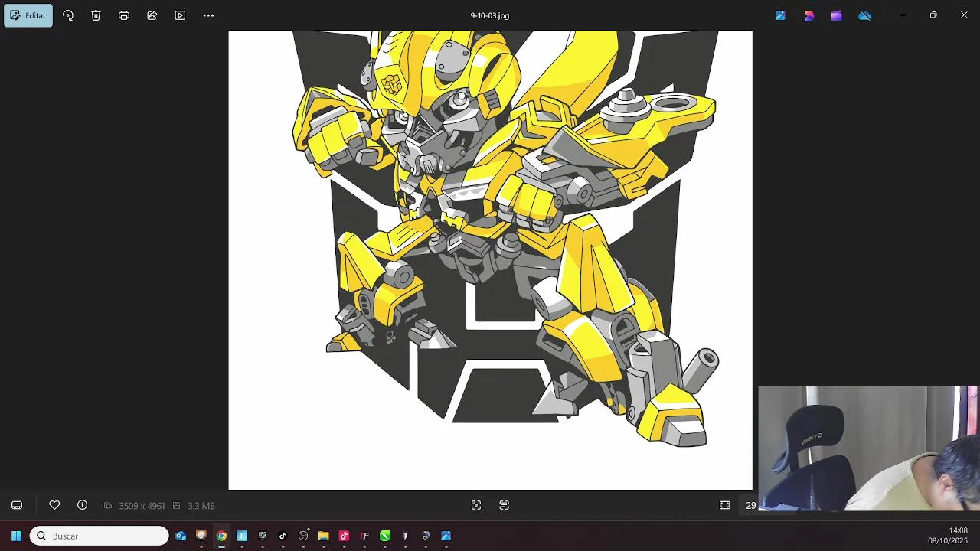
Task: Delete the image with the trash icon
Action: coord(96,15)
